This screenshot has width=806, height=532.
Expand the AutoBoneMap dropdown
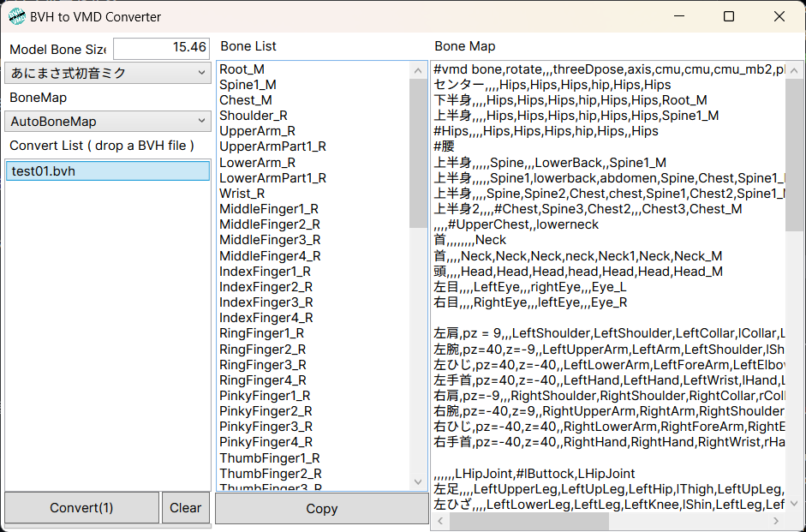107,122
